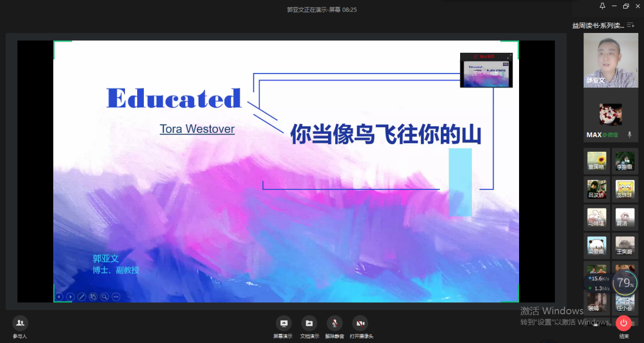Viewport: 644px width, 343px height.
Task: Toggle the pin window on top icon
Action: click(602, 6)
